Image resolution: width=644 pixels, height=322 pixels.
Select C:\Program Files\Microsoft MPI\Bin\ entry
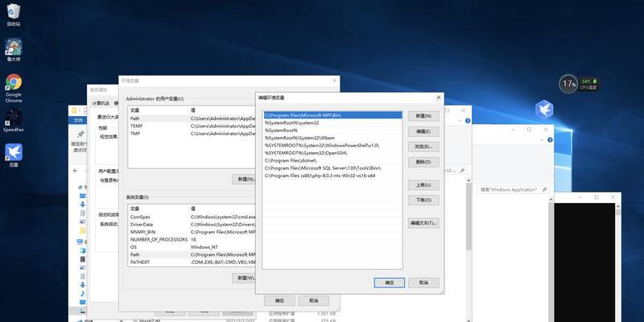click(x=332, y=115)
